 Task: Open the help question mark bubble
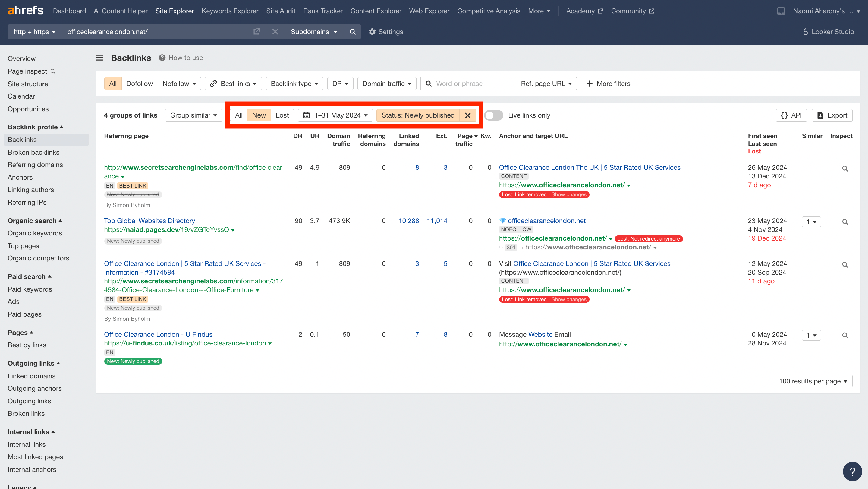pyautogui.click(x=852, y=472)
